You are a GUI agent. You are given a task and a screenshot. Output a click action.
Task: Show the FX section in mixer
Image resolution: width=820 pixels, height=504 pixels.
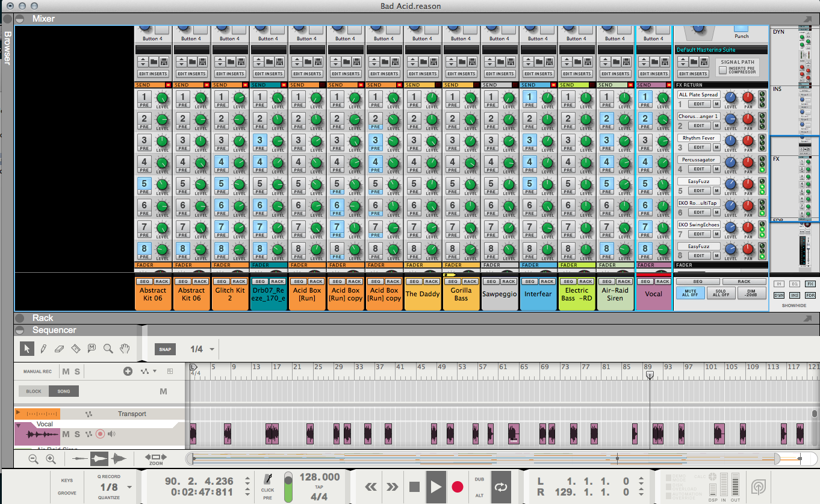tap(810, 284)
